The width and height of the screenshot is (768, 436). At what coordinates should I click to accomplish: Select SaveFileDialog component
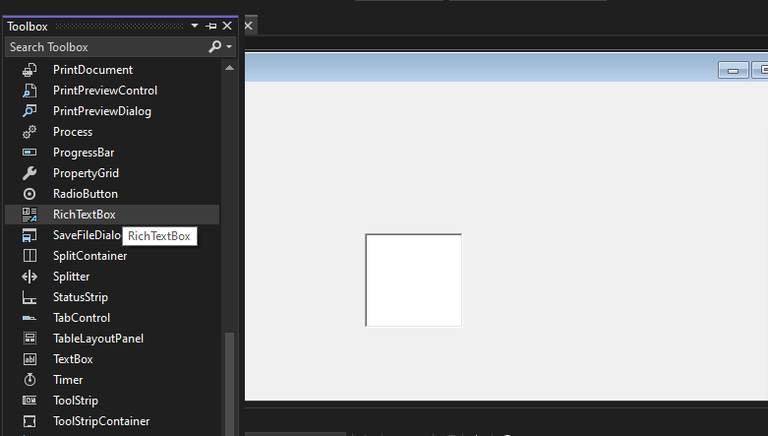tap(112, 235)
